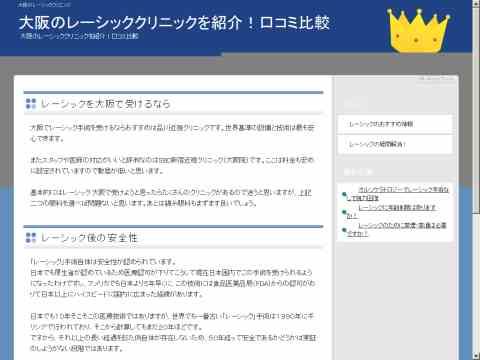
Task: Click the green bullet of third recent article
Action: [x=344, y=230]
